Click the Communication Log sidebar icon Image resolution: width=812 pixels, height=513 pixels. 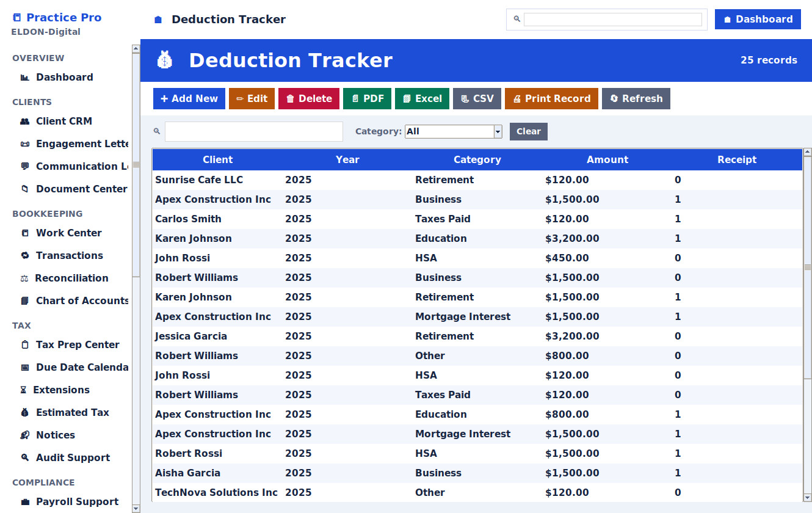(25, 167)
